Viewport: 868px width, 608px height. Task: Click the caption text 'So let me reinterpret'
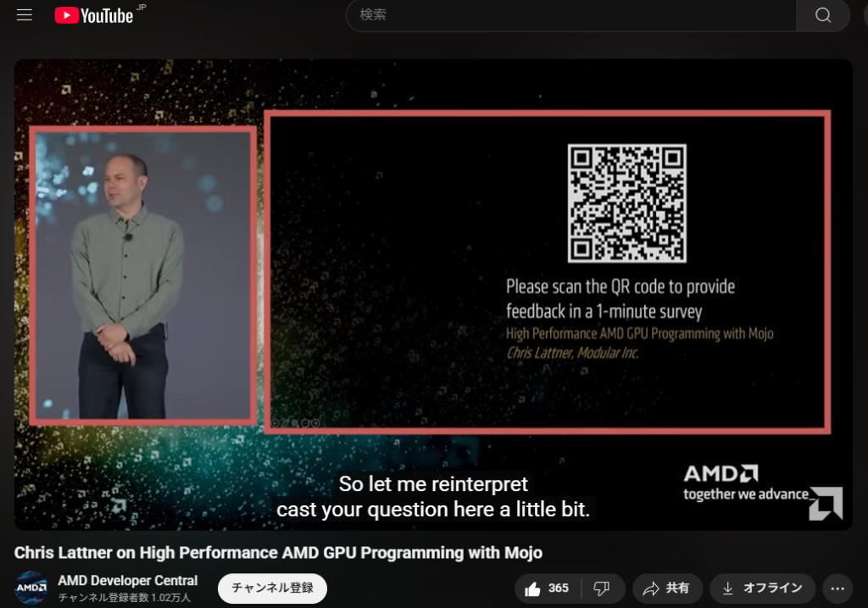coord(433,484)
